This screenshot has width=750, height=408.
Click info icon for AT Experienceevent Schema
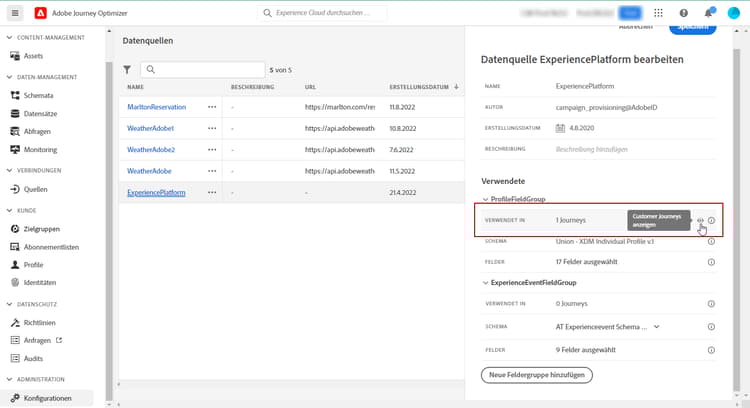[x=711, y=327]
